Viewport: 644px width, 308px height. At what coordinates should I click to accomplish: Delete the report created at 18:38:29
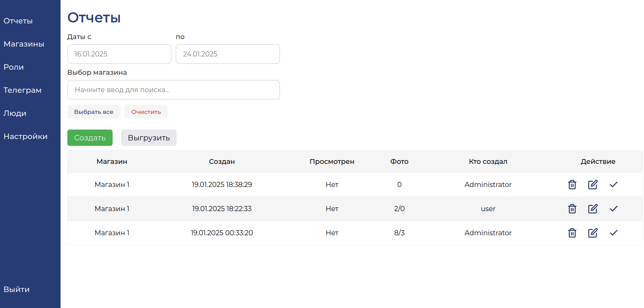pos(572,185)
